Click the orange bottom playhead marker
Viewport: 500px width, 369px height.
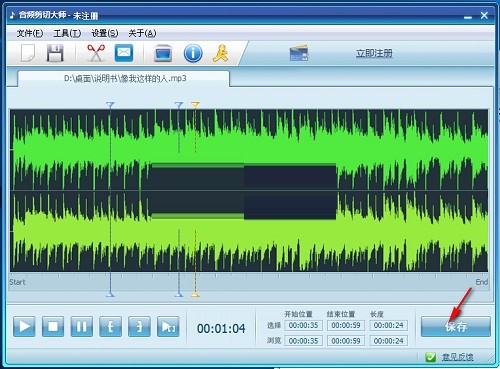coord(195,294)
